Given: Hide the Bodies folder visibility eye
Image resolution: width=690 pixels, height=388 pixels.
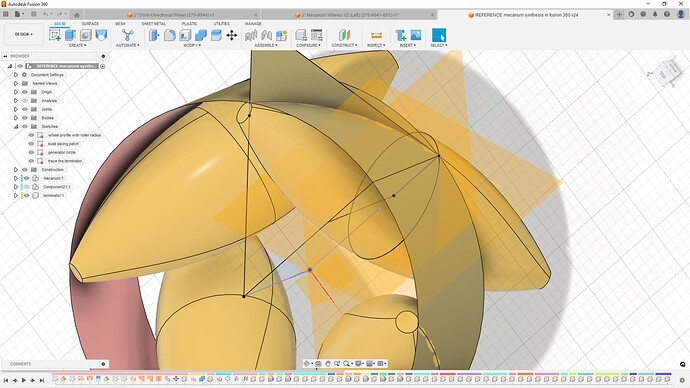Looking at the screenshot, I should [x=25, y=118].
